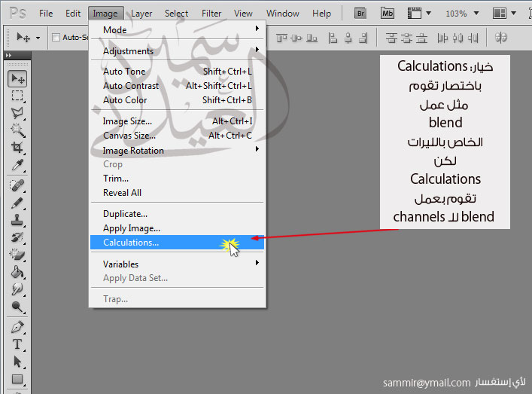This screenshot has width=532, height=394.
Task: Select the Magic Wand tool
Action: coord(17,130)
